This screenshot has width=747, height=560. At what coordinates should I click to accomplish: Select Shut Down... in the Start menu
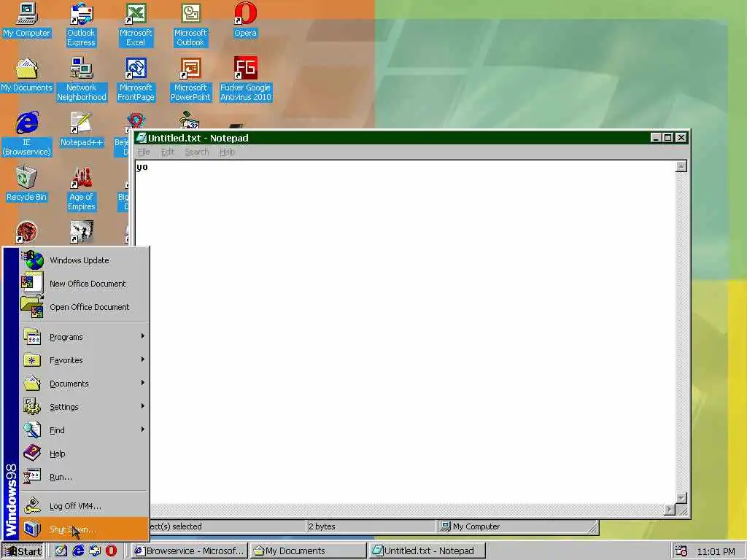click(x=84, y=529)
